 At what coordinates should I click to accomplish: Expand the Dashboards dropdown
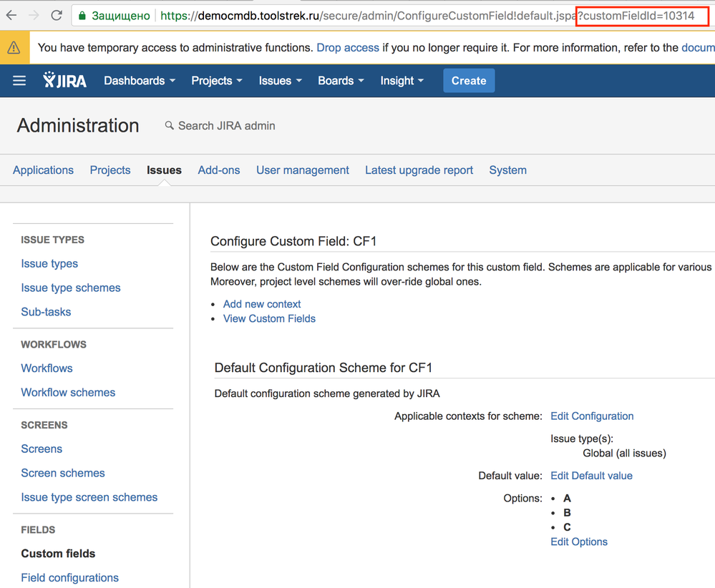(x=140, y=81)
